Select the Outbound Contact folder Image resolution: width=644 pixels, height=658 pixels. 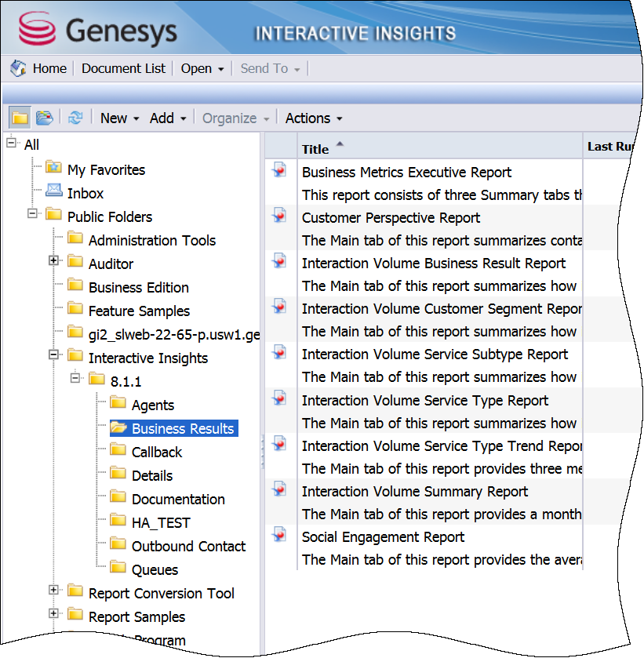point(188,547)
